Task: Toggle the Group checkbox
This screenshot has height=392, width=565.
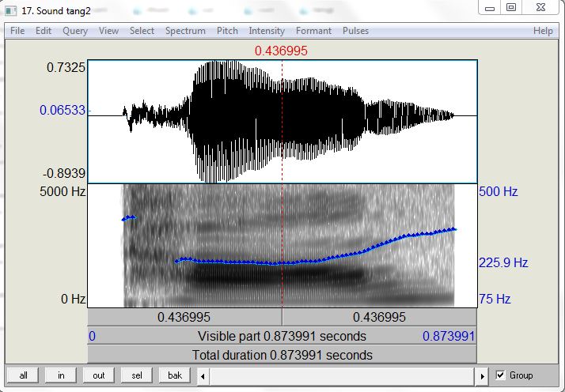Action: tap(500, 375)
